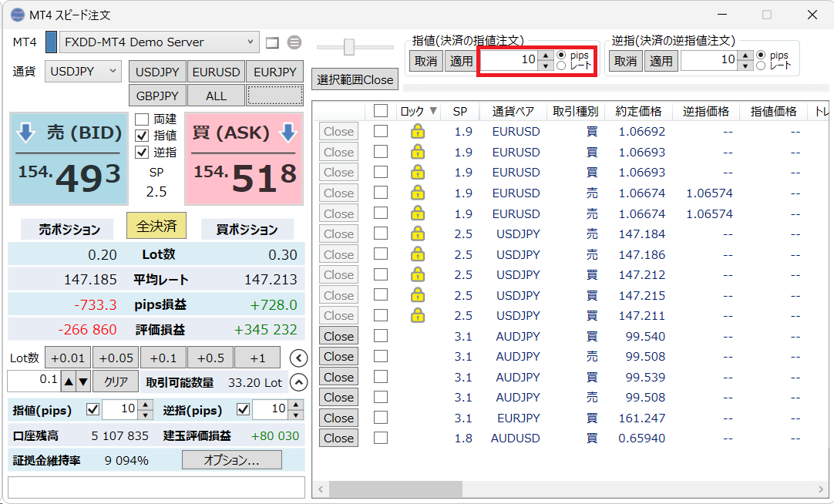Open the FXDD-MT4 Demo Server dropdown
The height and width of the screenshot is (504, 834).
point(160,42)
